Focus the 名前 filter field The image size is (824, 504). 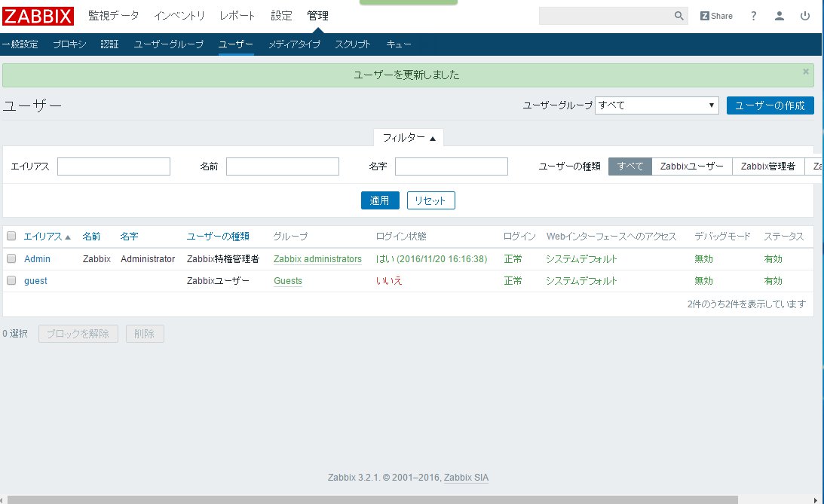coord(282,166)
